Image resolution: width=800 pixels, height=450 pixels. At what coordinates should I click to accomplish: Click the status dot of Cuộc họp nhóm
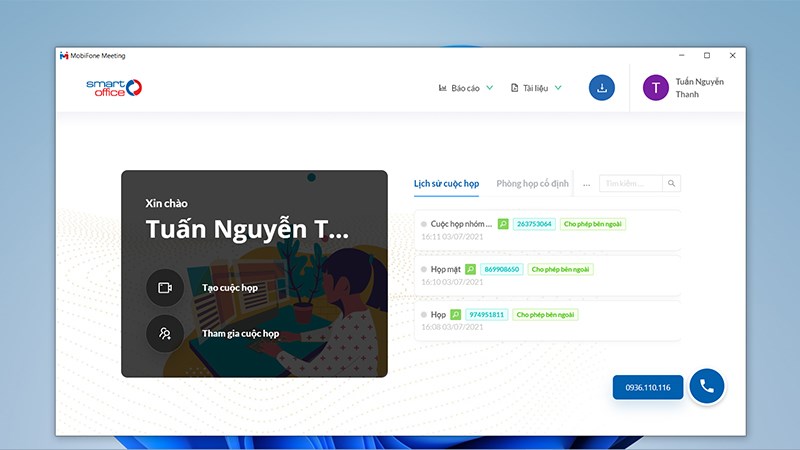click(423, 224)
